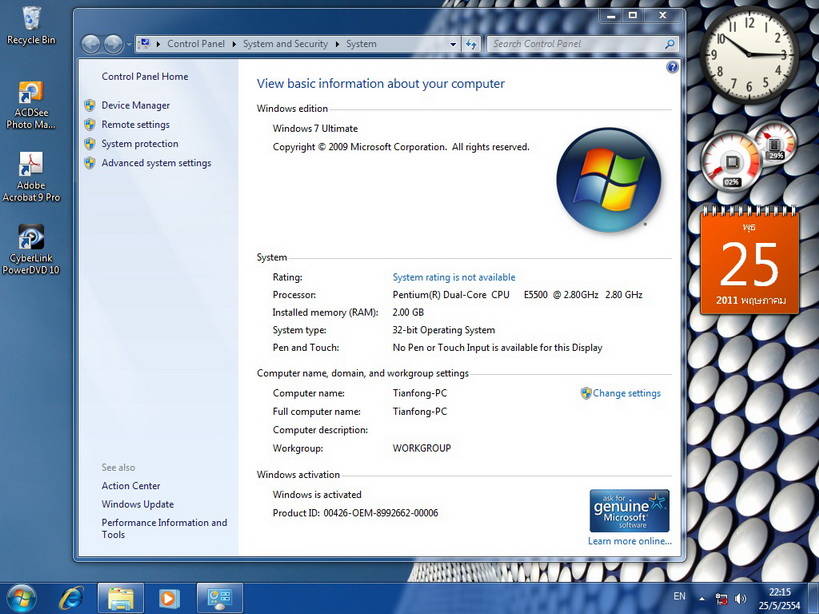Click the Change settings link
Image resolution: width=819 pixels, height=614 pixels.
click(626, 393)
